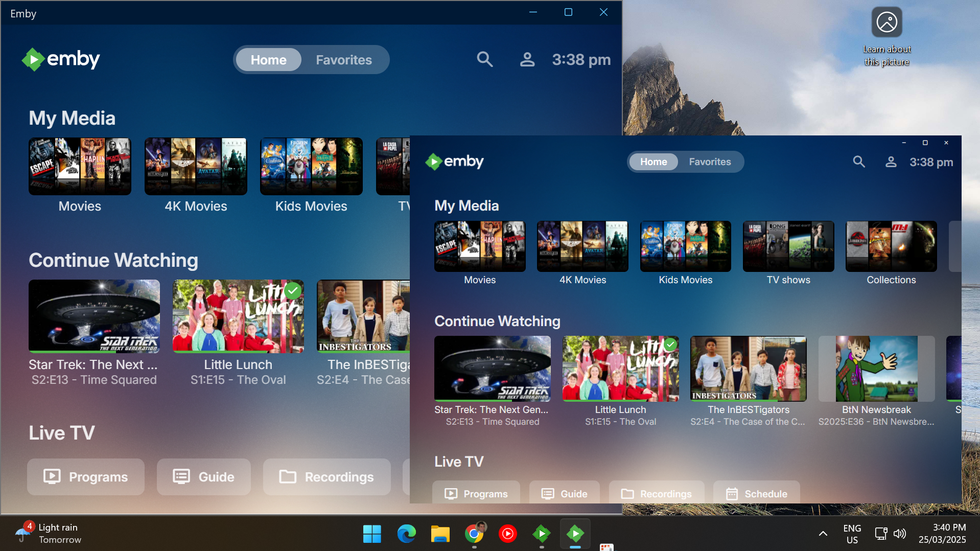Open the taskbar clock showing 3:40 PM

coord(942,534)
